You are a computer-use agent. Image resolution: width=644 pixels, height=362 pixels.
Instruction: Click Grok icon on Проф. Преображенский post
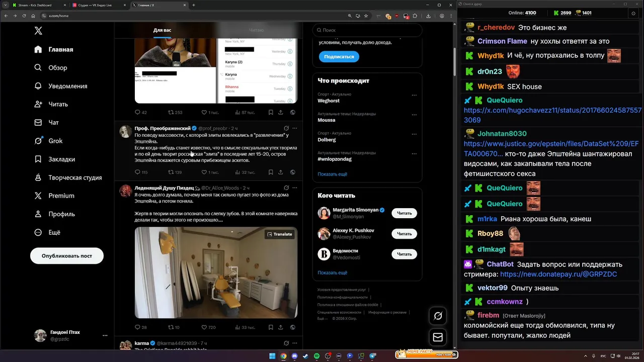pos(286,128)
